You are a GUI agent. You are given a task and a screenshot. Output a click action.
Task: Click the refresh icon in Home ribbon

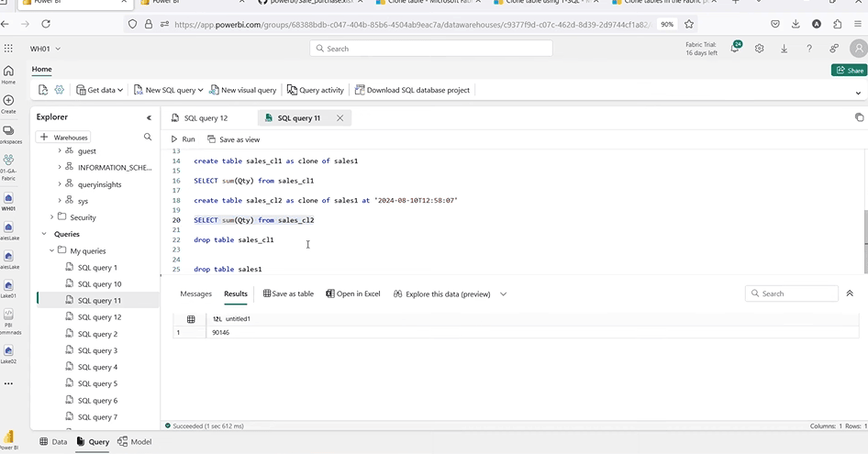pyautogui.click(x=43, y=90)
